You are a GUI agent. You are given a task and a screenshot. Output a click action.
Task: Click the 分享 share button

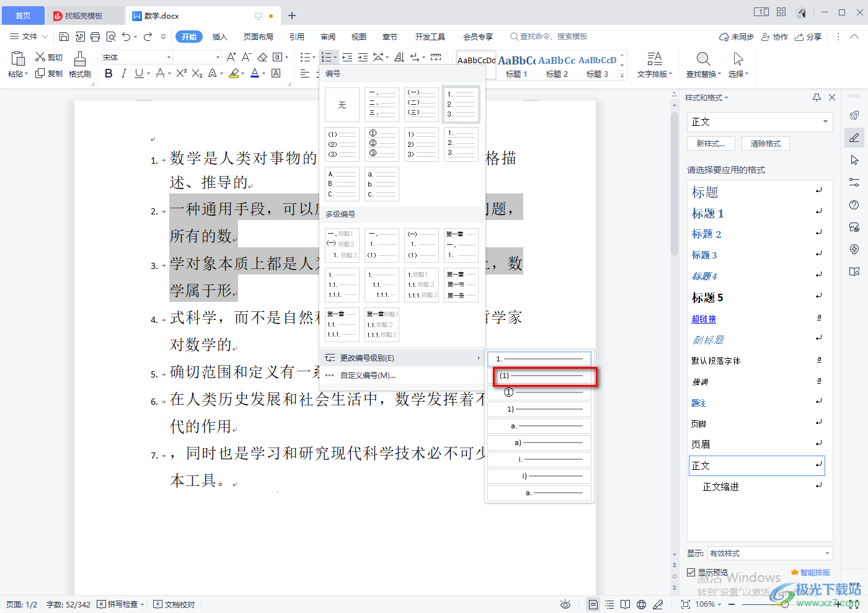[x=808, y=37]
